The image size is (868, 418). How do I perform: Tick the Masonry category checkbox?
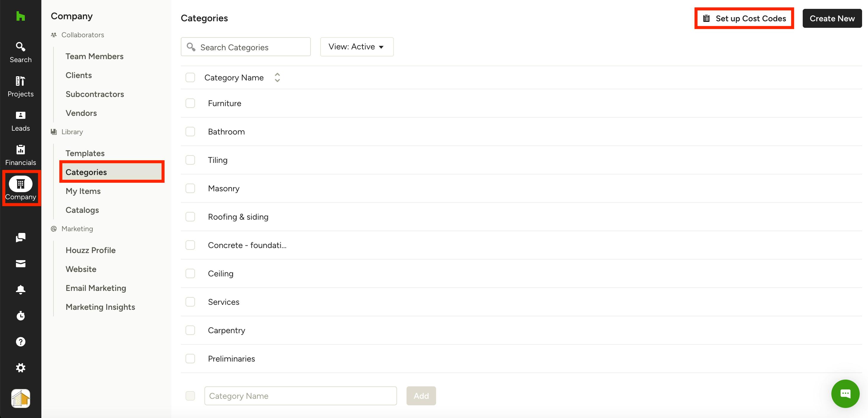190,188
